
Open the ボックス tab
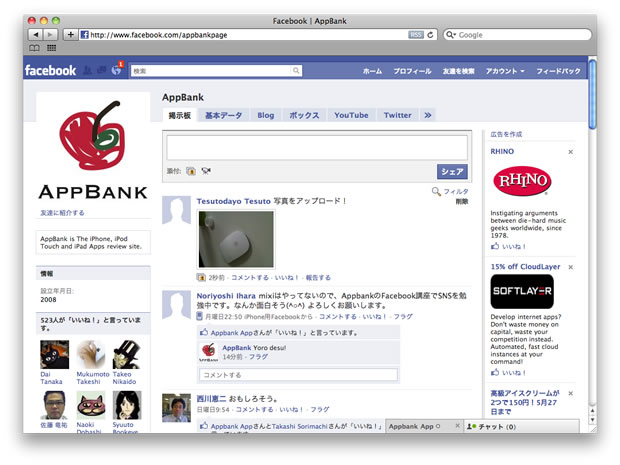pyautogui.click(x=304, y=115)
